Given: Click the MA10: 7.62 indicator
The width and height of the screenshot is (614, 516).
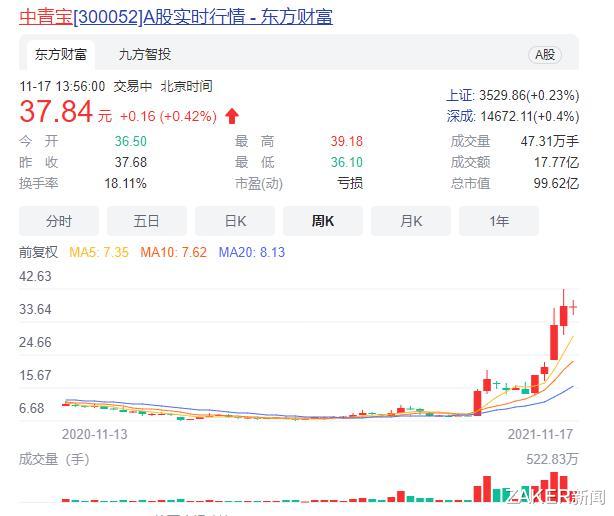Looking at the screenshot, I should 173,252.
